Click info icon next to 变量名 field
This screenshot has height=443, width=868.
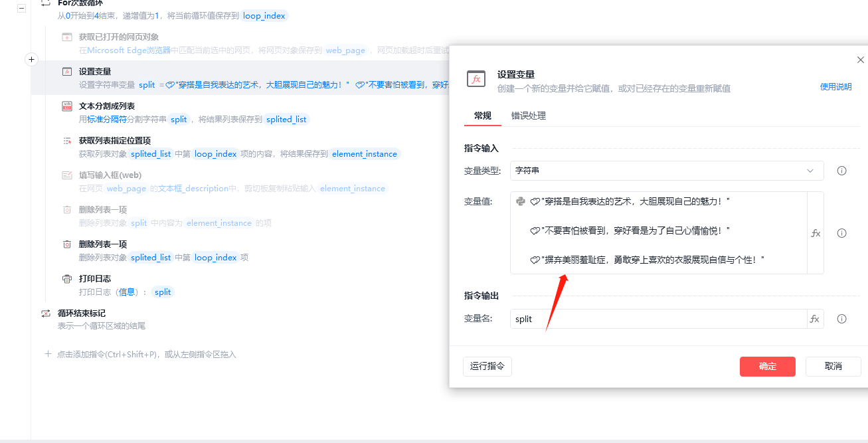[x=841, y=319]
